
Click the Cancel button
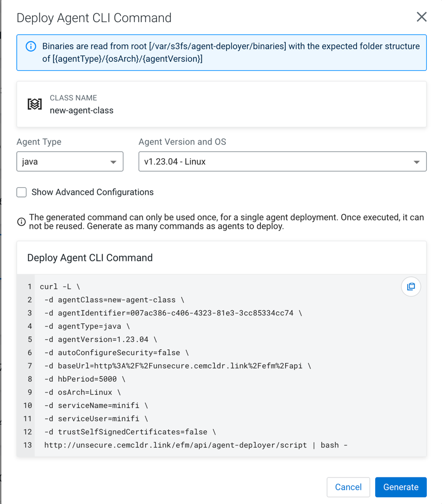coord(348,487)
